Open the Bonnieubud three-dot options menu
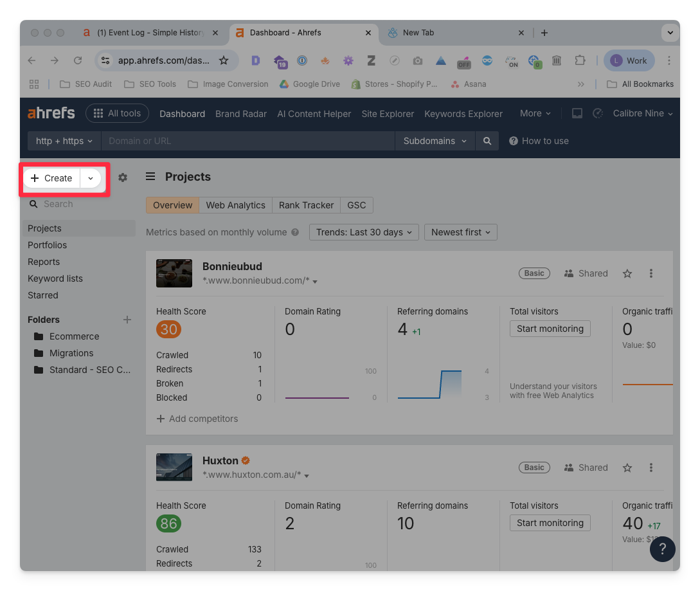Screen dimensions: 700x591 pyautogui.click(x=651, y=273)
